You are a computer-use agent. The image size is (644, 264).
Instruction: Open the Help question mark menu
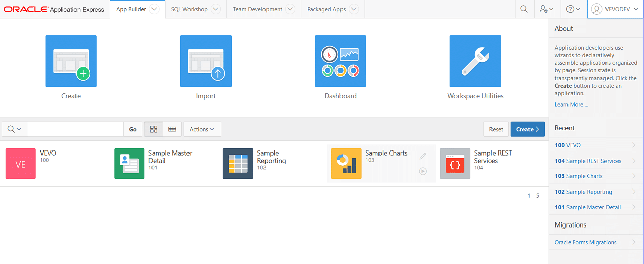point(573,9)
